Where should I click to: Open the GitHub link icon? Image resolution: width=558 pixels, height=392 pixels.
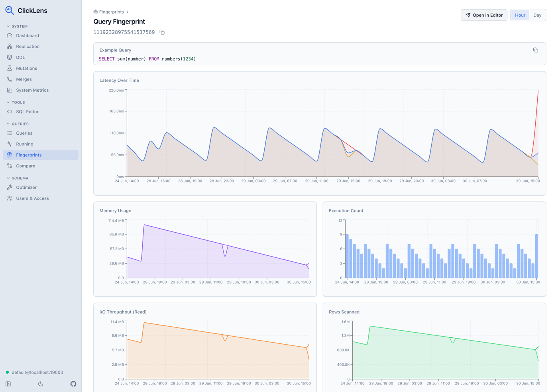[x=73, y=384]
